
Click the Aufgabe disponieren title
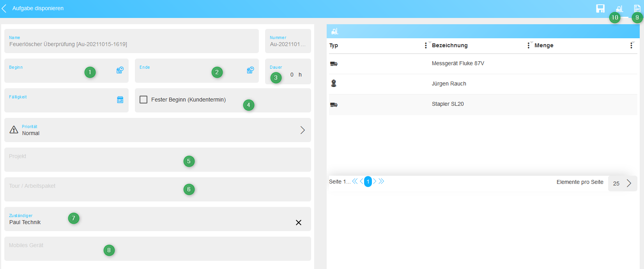38,8
